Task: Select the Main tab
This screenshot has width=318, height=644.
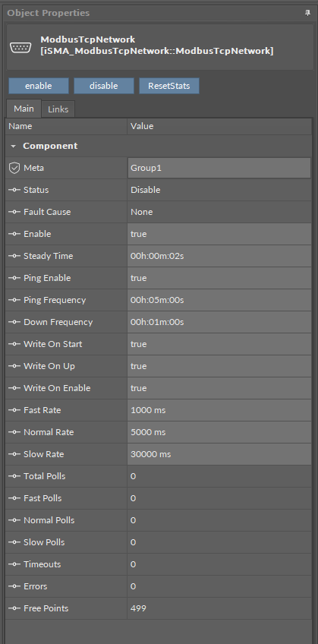Action: pos(24,109)
